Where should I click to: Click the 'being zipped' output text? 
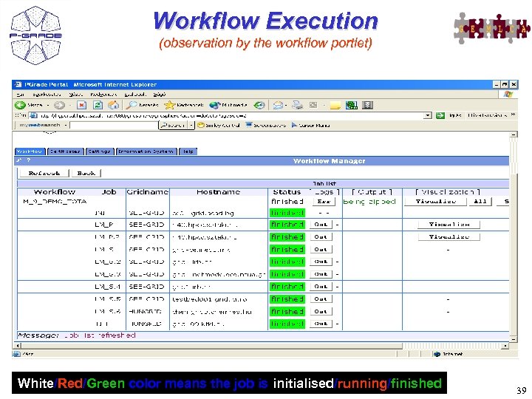pos(369,202)
